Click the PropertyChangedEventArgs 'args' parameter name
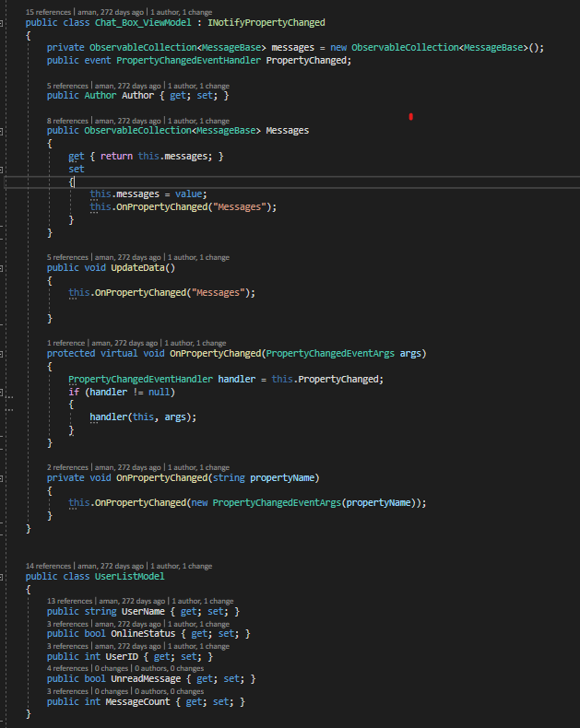This screenshot has width=580, height=728. pyautogui.click(x=410, y=354)
